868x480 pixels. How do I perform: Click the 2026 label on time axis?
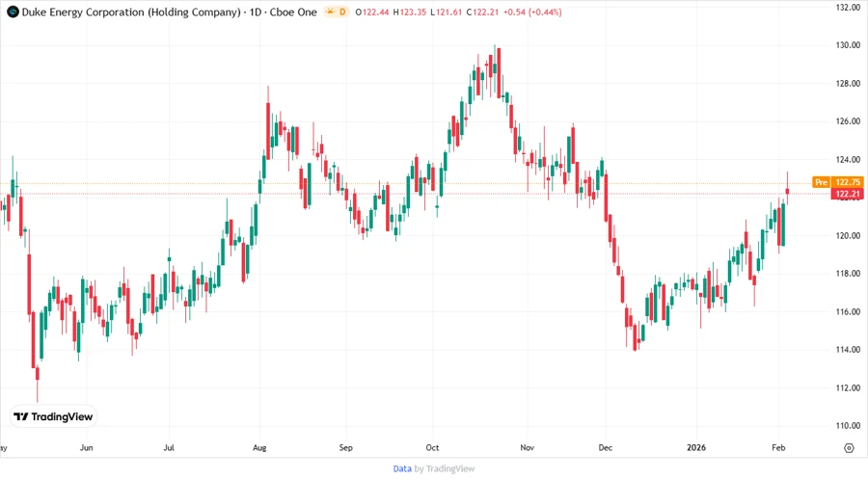696,447
